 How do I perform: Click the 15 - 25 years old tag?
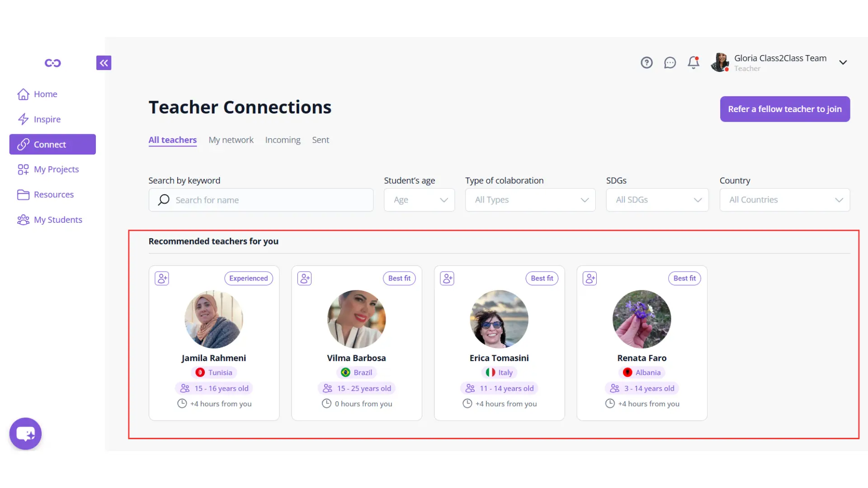357,388
